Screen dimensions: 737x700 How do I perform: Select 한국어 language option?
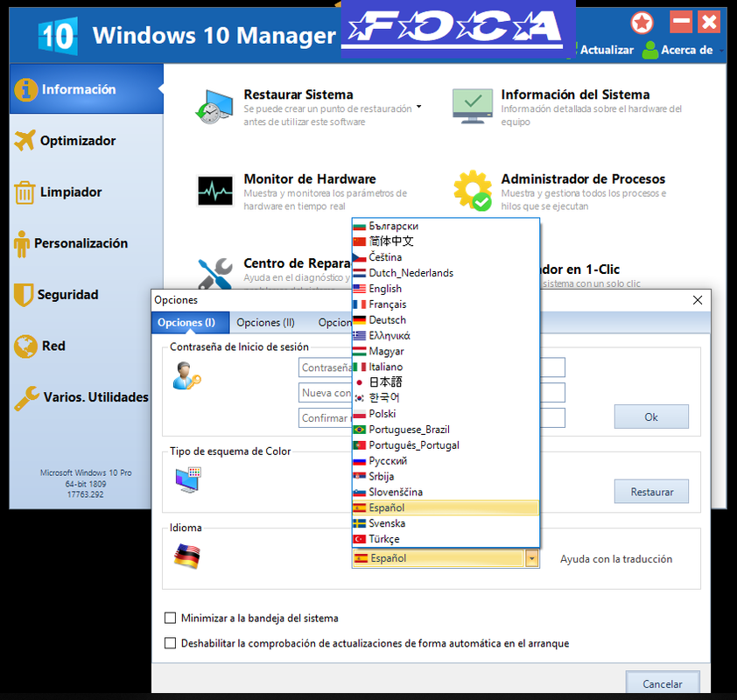[446, 398]
